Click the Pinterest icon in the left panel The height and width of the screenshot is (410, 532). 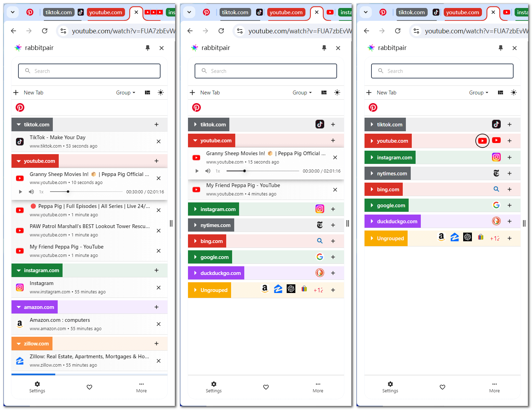pyautogui.click(x=20, y=108)
